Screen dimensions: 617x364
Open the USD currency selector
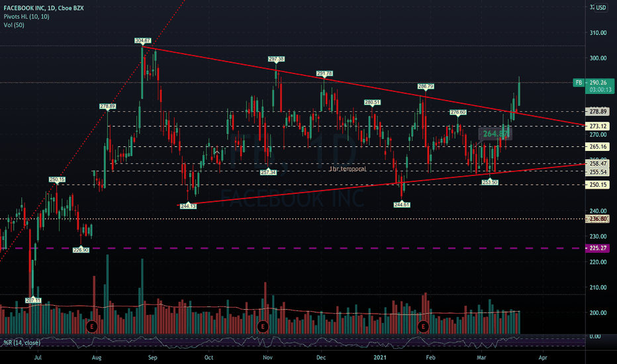click(x=600, y=7)
